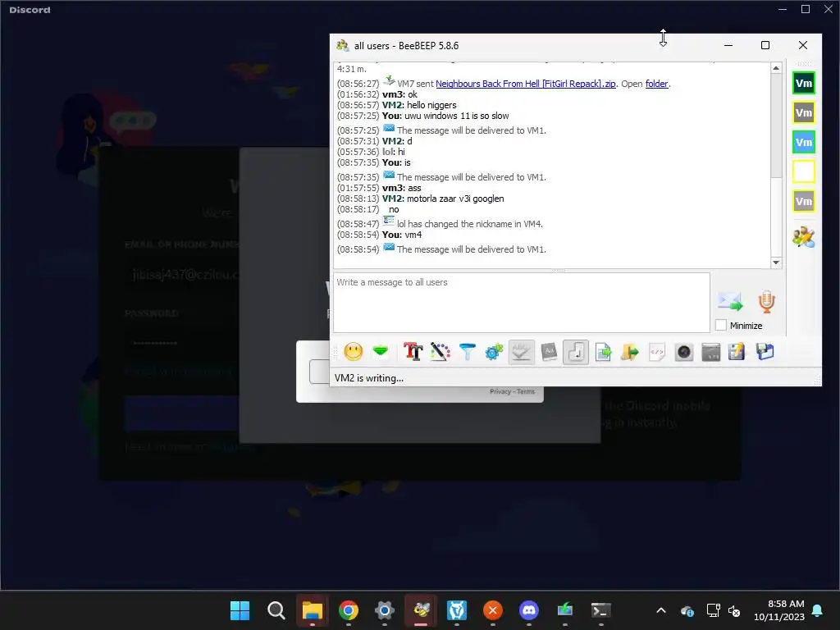Screen dimensions: 840x630
Task: Click the send folder icon in toolbar
Action: click(x=630, y=352)
